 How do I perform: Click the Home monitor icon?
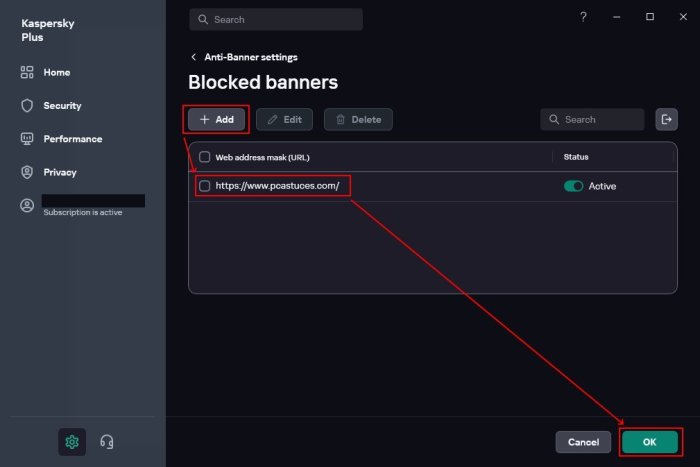coord(27,72)
